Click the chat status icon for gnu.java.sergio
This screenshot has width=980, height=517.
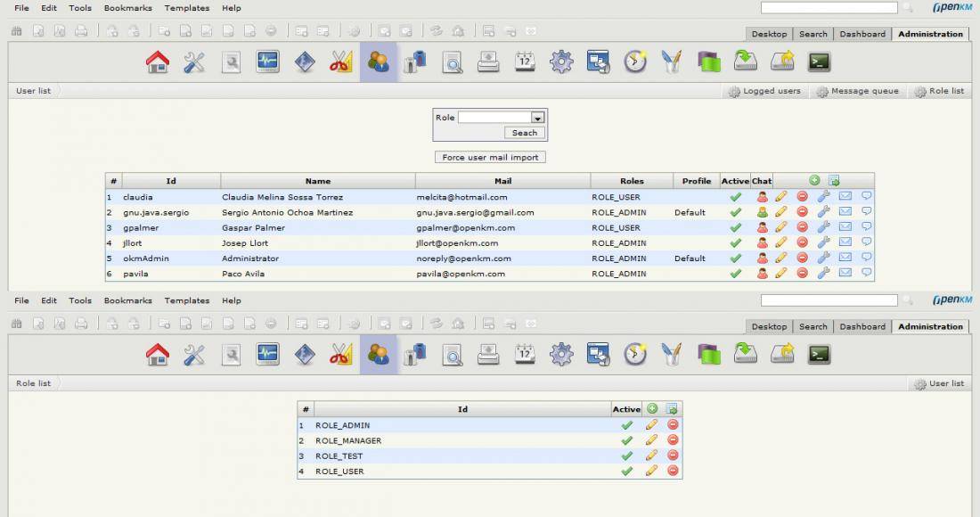762,212
